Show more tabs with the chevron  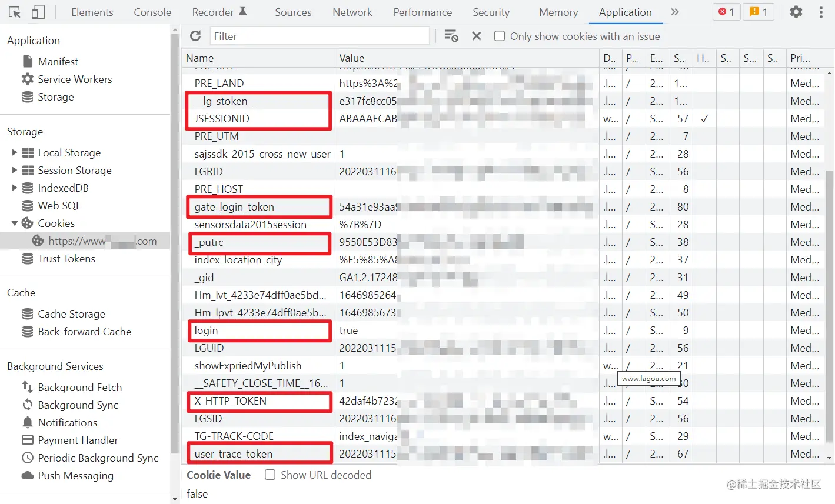click(x=675, y=12)
